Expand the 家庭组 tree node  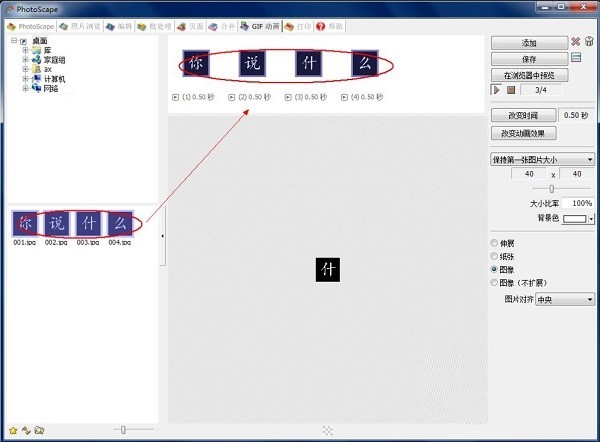25,60
